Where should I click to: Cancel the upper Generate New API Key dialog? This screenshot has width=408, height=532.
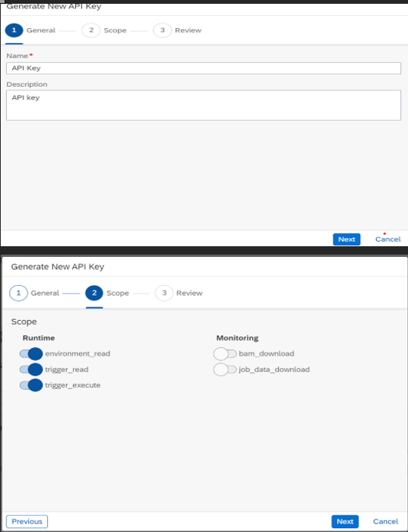point(388,239)
